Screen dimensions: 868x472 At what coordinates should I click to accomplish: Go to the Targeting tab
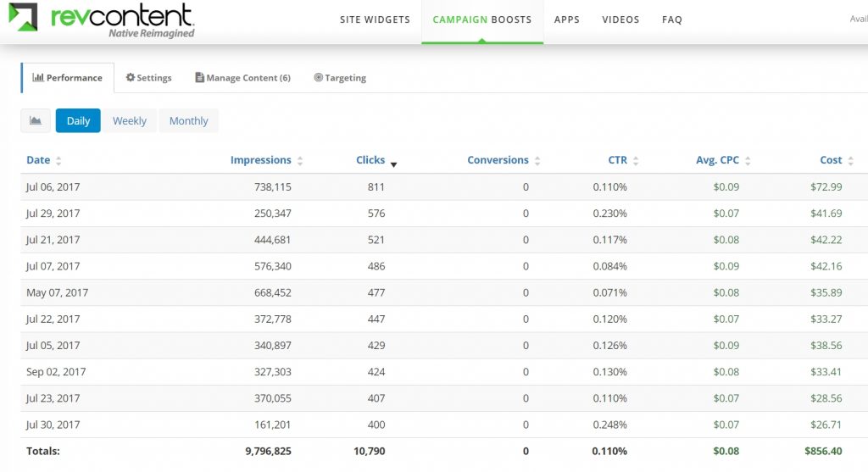[340, 78]
